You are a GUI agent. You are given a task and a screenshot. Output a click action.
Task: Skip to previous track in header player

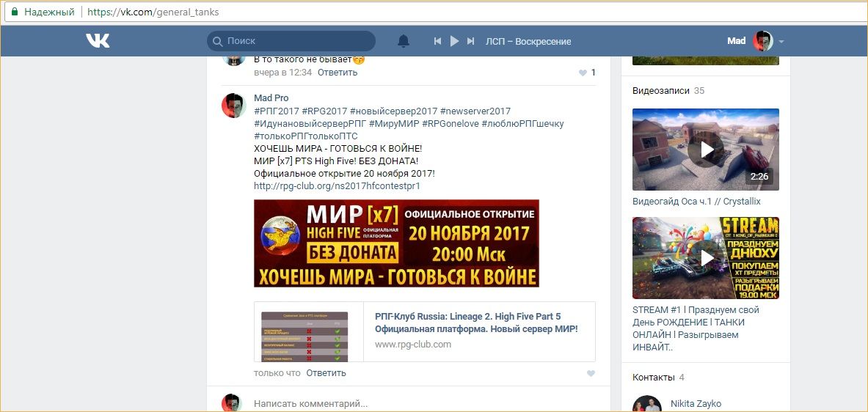tap(437, 41)
